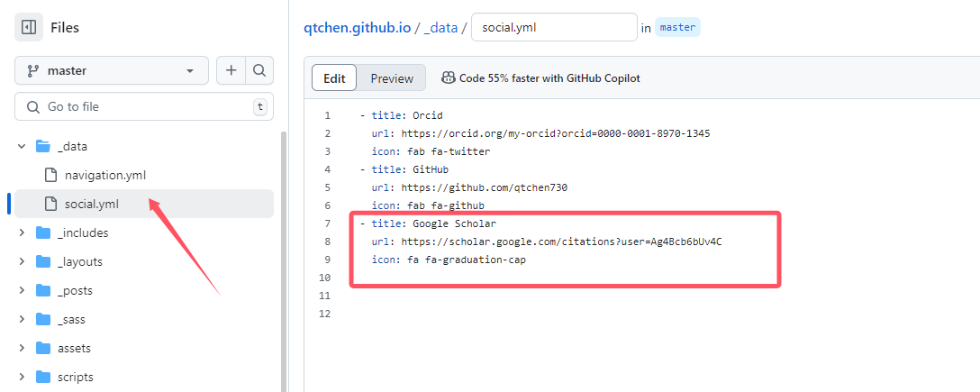
Task: Click the branch icon in master selector
Action: 32,70
